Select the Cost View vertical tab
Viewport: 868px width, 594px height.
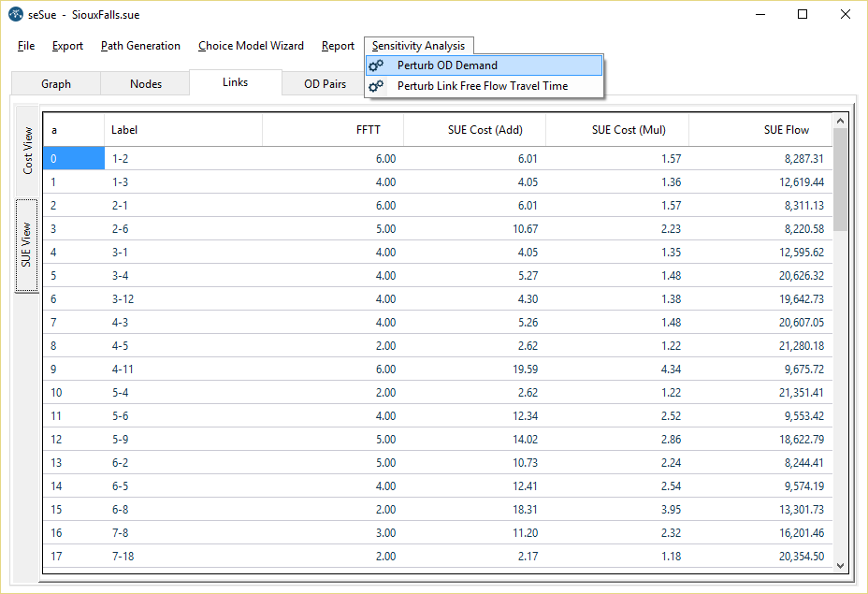coord(27,150)
